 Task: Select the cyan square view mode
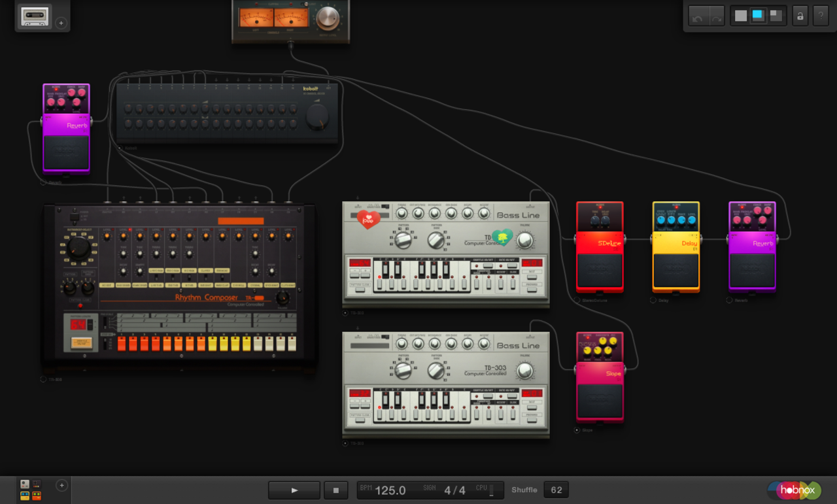[759, 16]
